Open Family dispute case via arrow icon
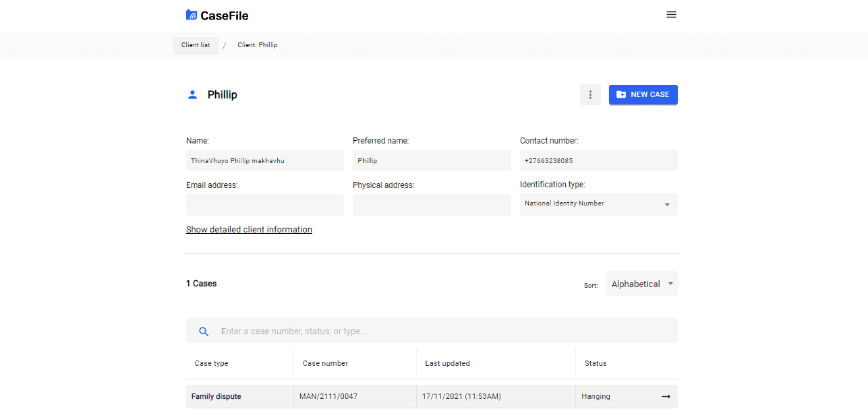 [x=666, y=397]
